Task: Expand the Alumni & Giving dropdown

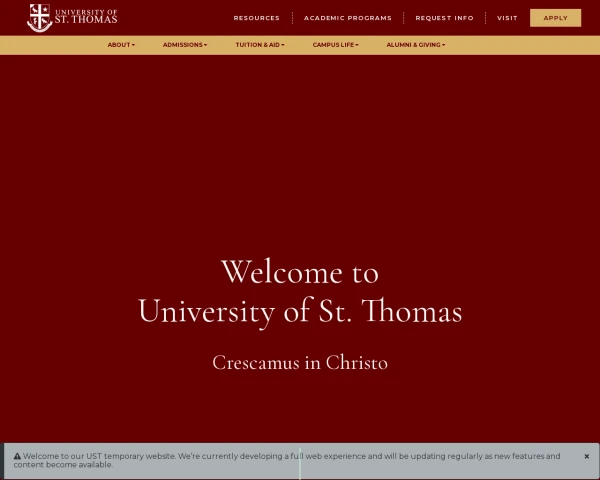Action: click(416, 45)
